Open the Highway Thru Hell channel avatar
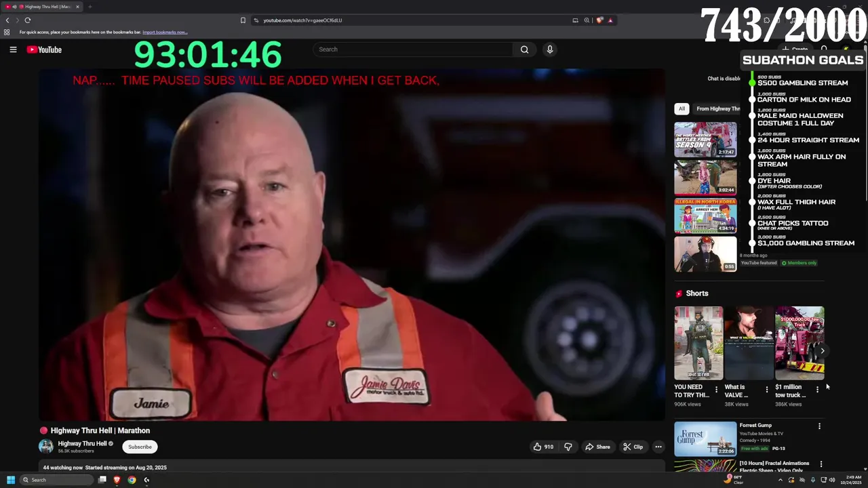The image size is (868, 488). tap(46, 446)
